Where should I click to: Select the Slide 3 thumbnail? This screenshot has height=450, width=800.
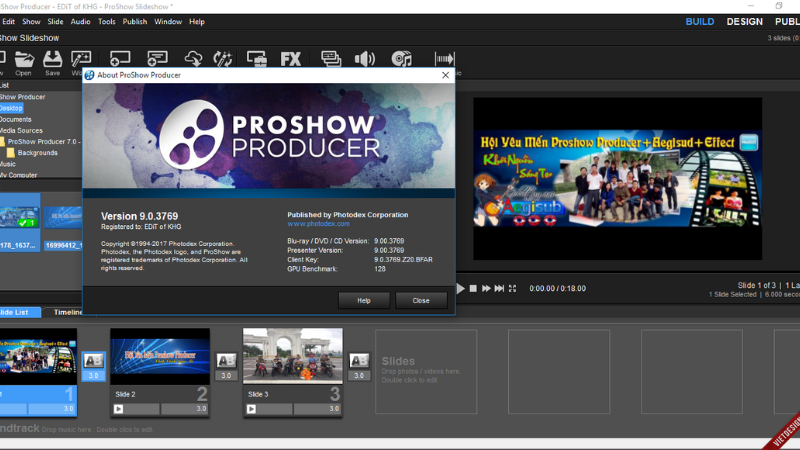[x=292, y=356]
